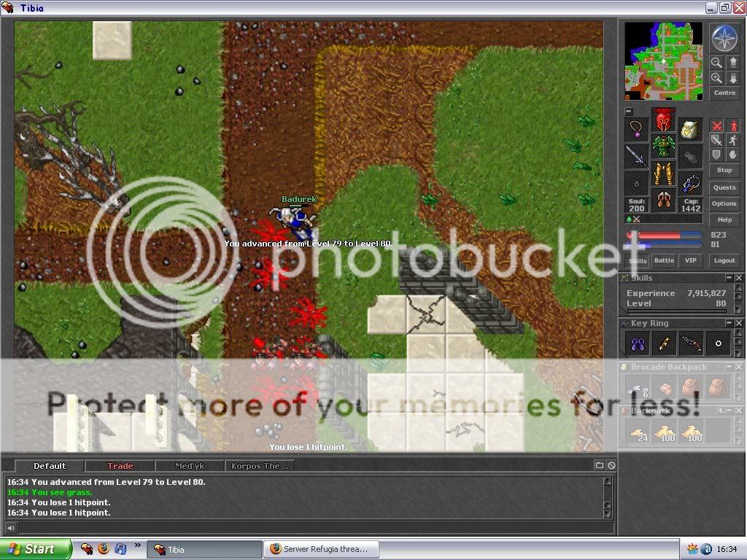Minimize the Skills panel
The image size is (747, 560).
[729, 278]
